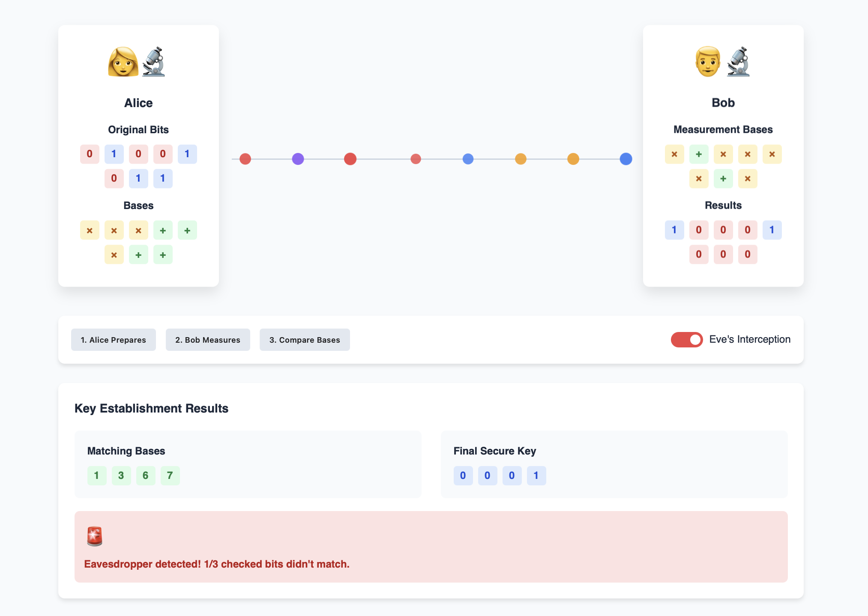Click the Eve's Interception label
This screenshot has height=616, width=868.
coord(749,339)
